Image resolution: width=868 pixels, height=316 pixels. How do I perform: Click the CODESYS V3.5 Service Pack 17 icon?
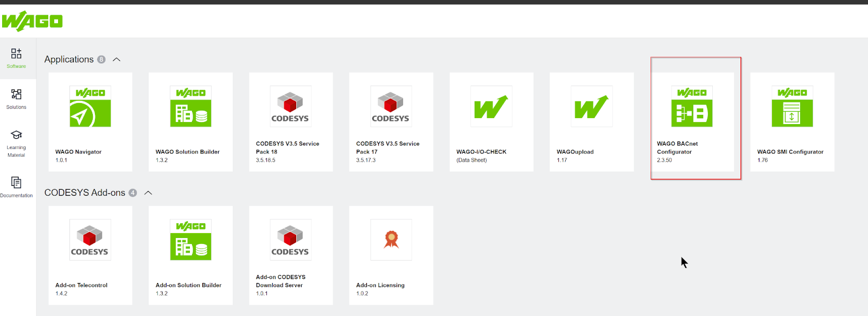pos(391,106)
